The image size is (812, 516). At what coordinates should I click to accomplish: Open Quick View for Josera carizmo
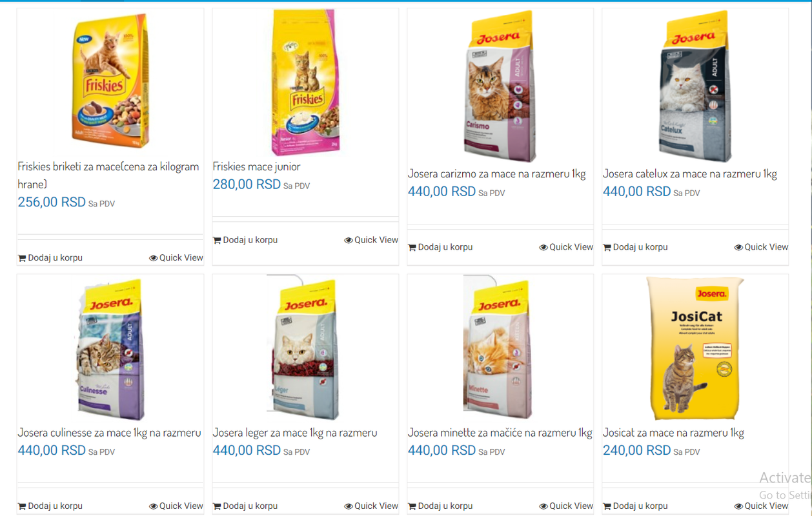566,247
